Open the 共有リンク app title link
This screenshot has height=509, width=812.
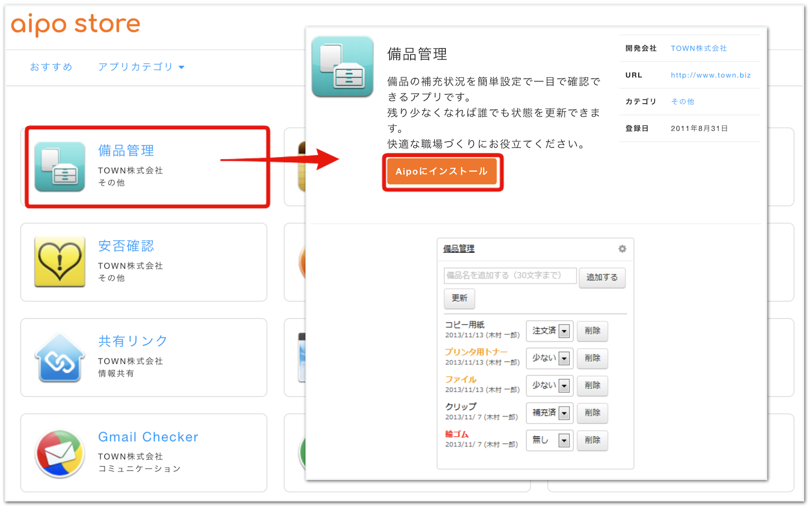pyautogui.click(x=133, y=341)
